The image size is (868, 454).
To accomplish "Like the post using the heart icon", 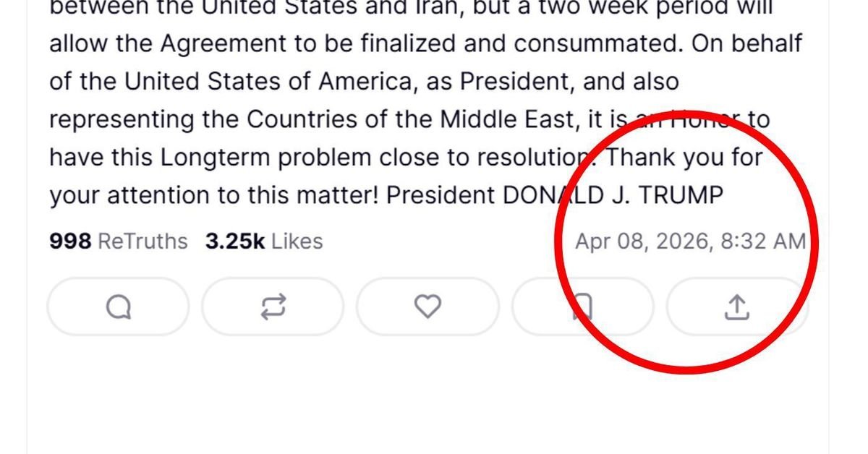I will [x=427, y=307].
